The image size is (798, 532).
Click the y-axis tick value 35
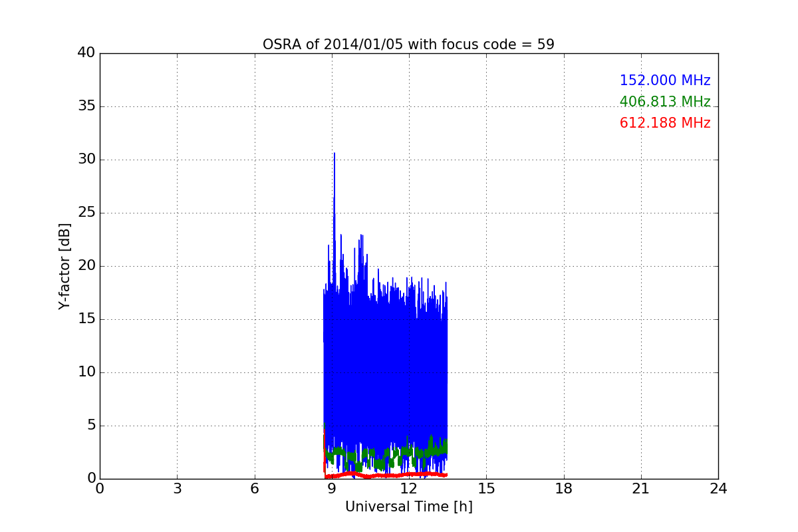86,106
